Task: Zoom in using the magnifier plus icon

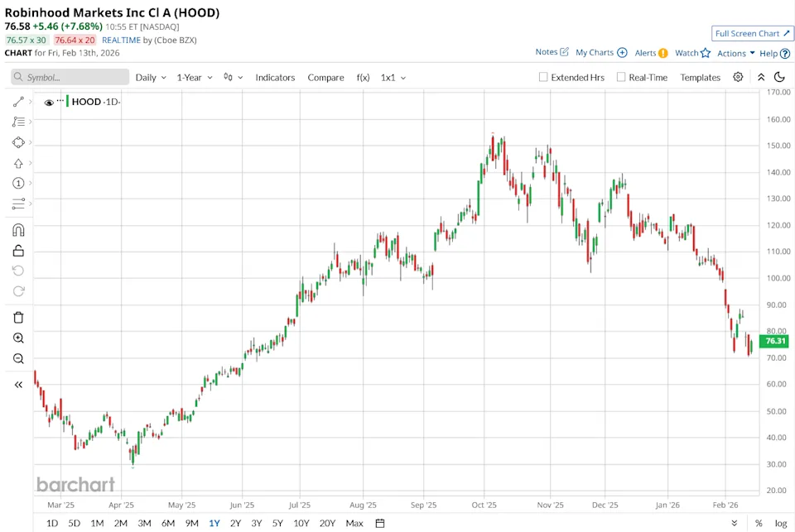Action: pos(18,338)
